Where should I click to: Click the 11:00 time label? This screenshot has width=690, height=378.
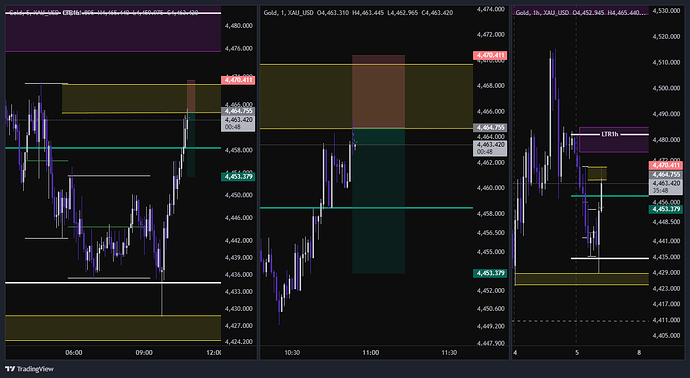[371, 352]
